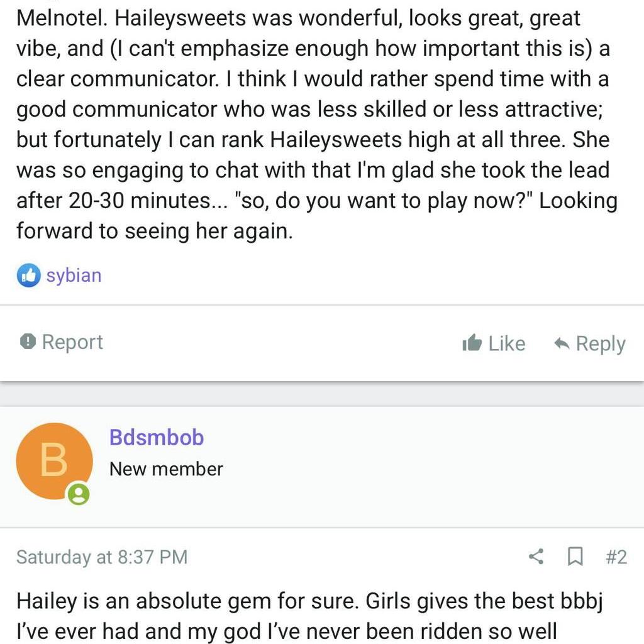Click the line "forward to seeing her again"
This screenshot has height=644, width=644.
[x=155, y=231]
